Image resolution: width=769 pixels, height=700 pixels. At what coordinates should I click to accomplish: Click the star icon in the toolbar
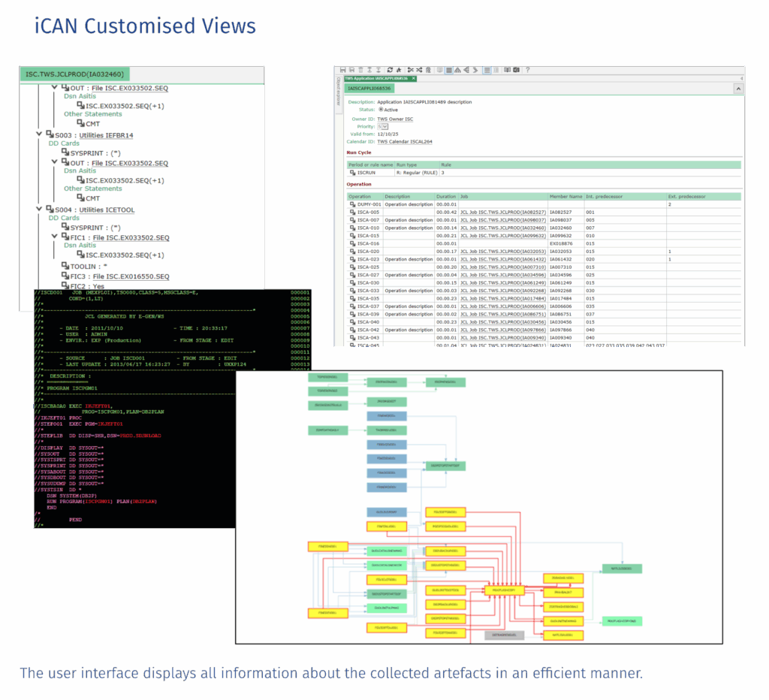[x=399, y=70]
